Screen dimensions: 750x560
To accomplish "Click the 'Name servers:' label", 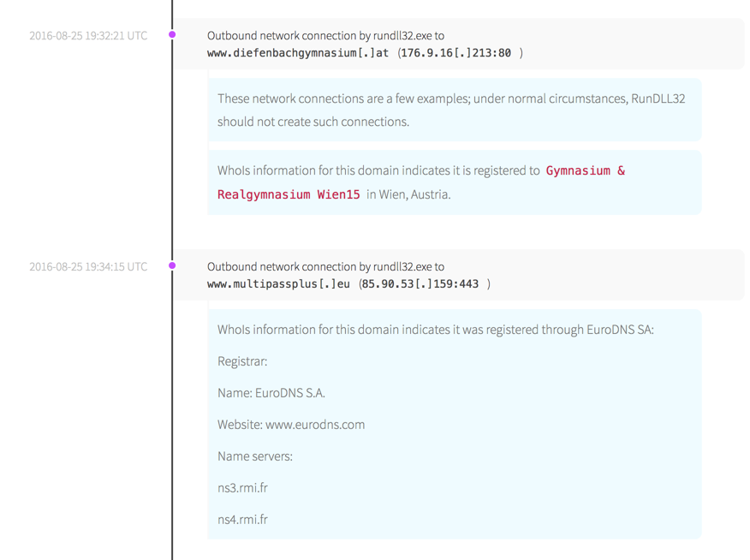I will (x=254, y=456).
